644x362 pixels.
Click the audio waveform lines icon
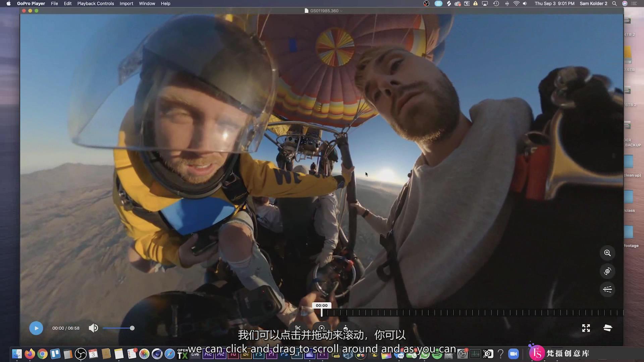tap(608, 289)
